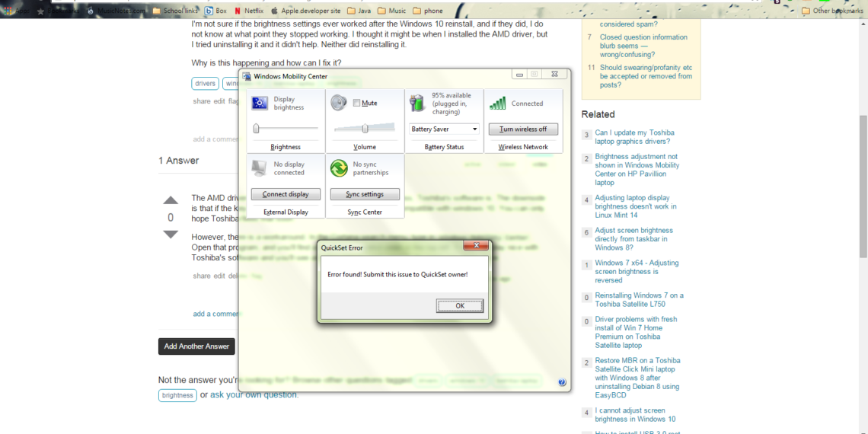868x434 pixels.
Task: Open 'Can I update my Toshiba laptop graphics drivers?'
Action: (x=634, y=137)
